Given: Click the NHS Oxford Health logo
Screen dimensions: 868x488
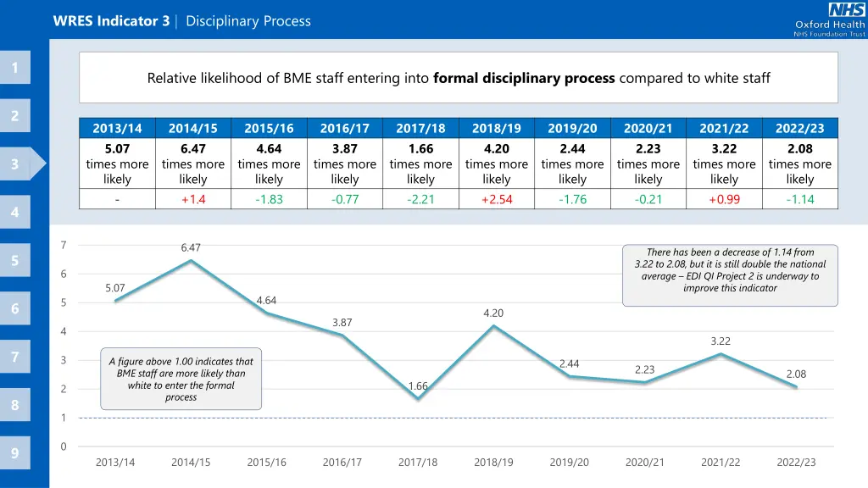Looking at the screenshot, I should (829, 19).
